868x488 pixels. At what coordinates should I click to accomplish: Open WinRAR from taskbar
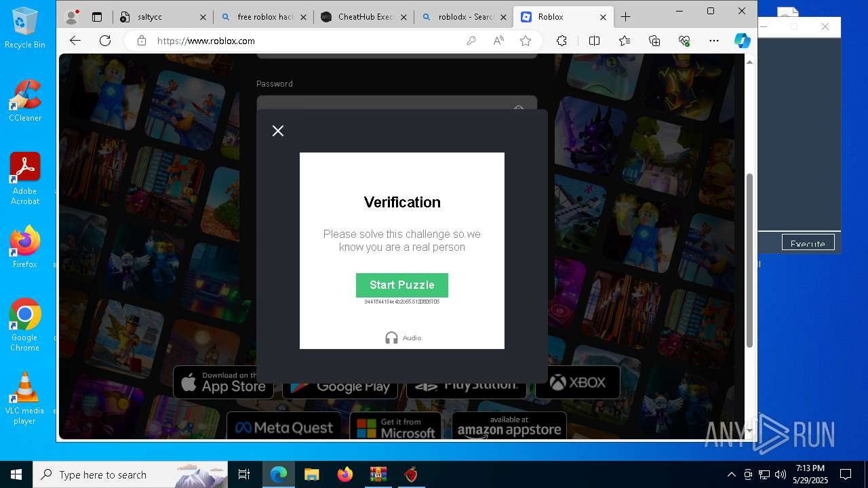point(378,474)
